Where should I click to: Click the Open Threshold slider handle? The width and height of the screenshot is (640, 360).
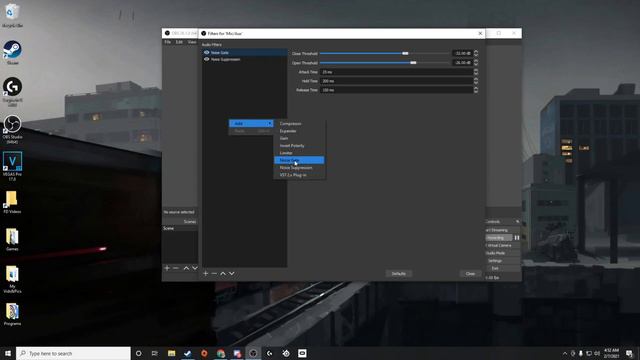413,63
